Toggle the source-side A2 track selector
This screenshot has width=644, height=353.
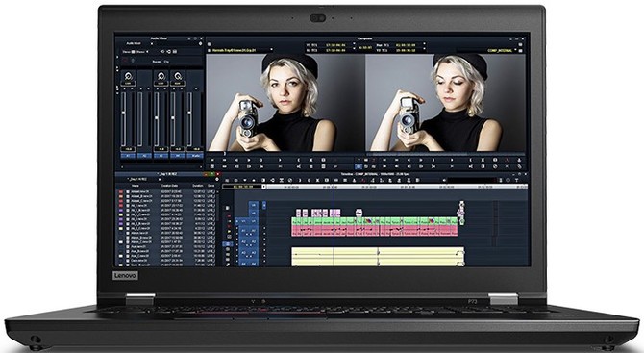coord(243,241)
